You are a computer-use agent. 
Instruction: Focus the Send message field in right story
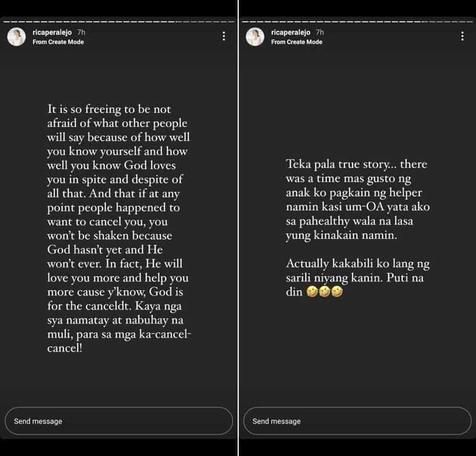357,421
